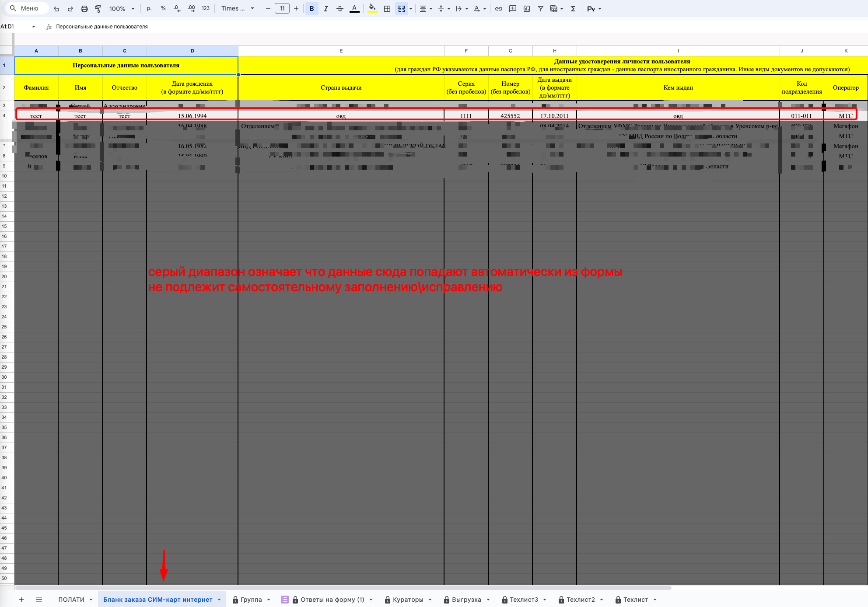Click the undo arrow icon
The image size is (868, 607).
(56, 9)
